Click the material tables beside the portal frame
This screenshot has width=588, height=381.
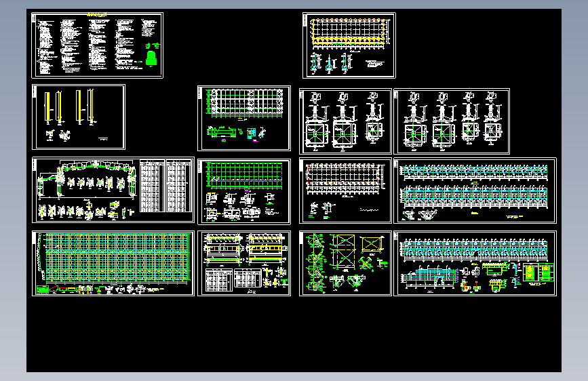164,186
